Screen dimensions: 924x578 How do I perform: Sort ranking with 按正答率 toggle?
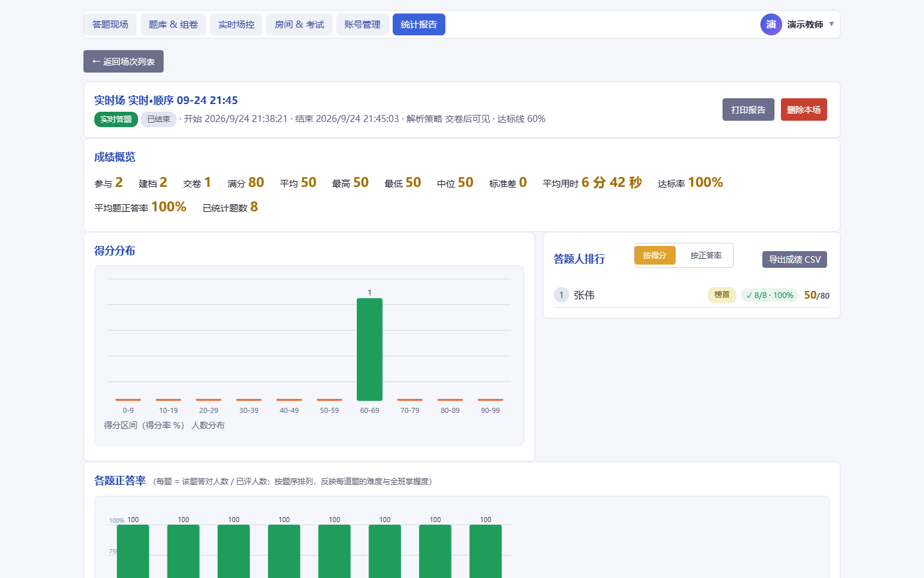point(706,255)
